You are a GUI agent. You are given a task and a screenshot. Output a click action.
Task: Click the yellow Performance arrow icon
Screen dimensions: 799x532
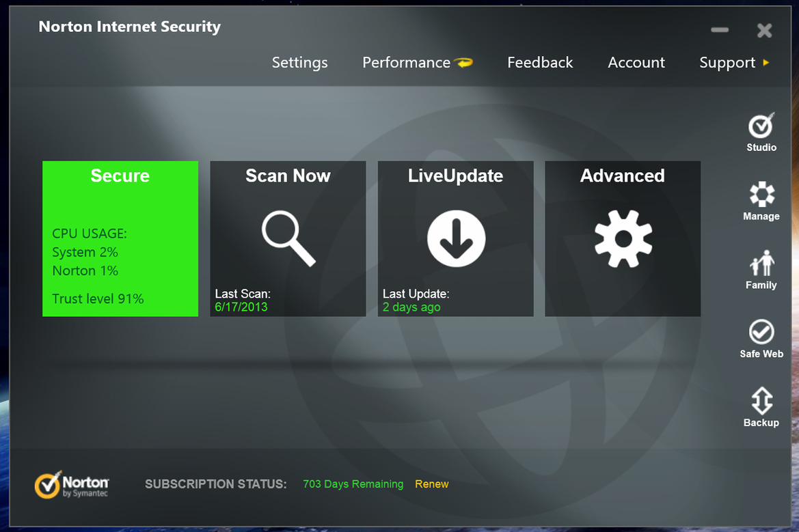click(x=463, y=63)
